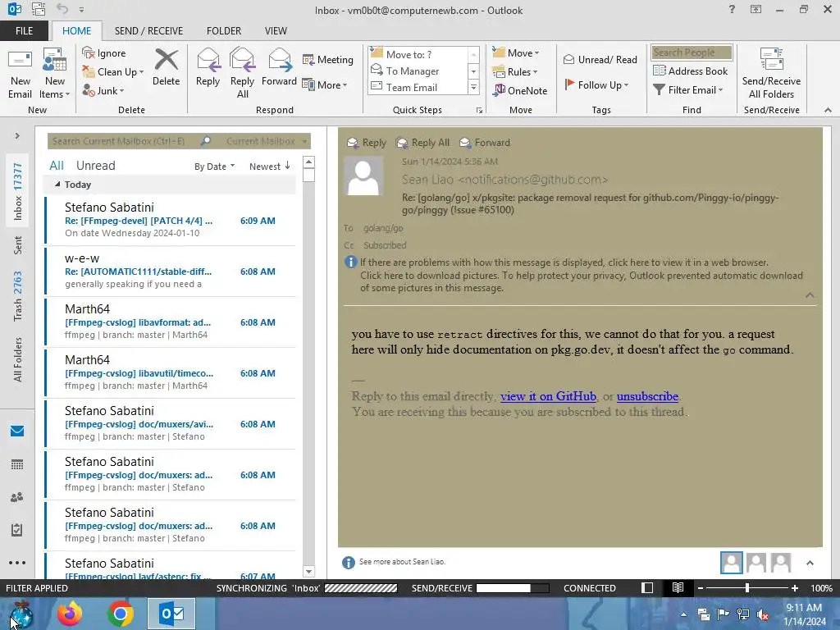The width and height of the screenshot is (840, 630).
Task: Open Marth64 libavformat email
Action: 171,322
